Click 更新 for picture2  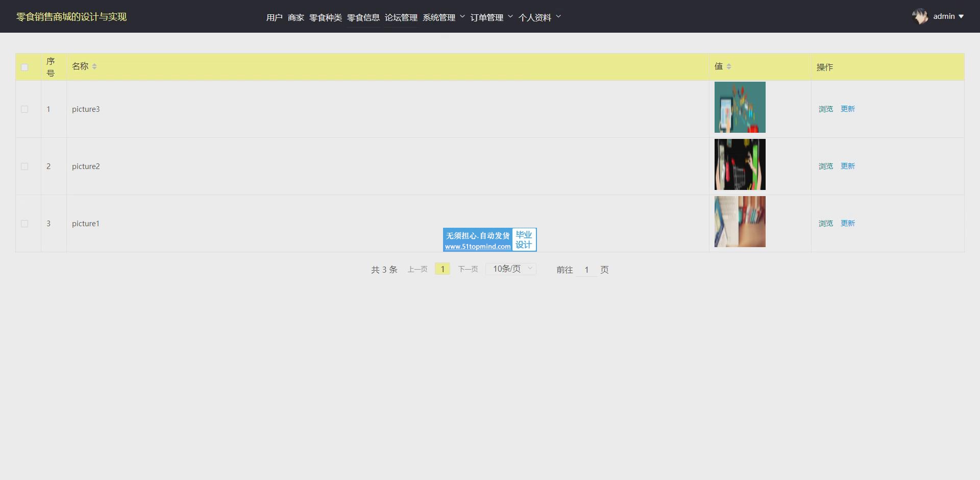point(847,166)
